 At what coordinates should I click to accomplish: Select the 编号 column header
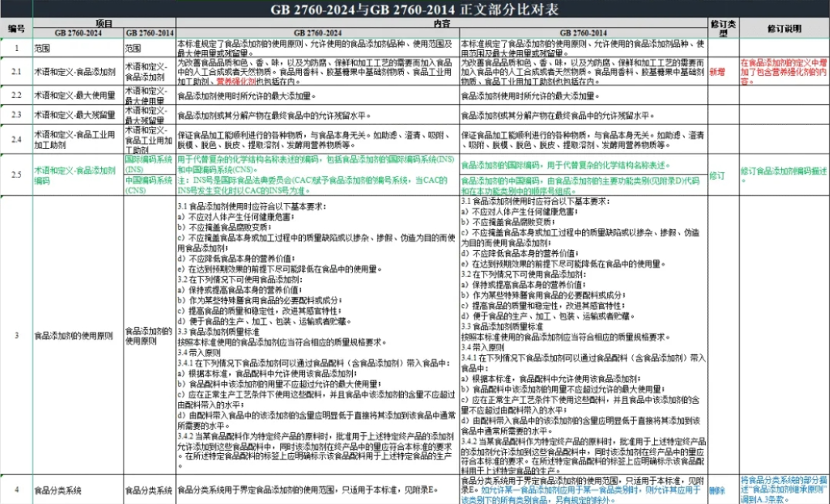point(15,29)
